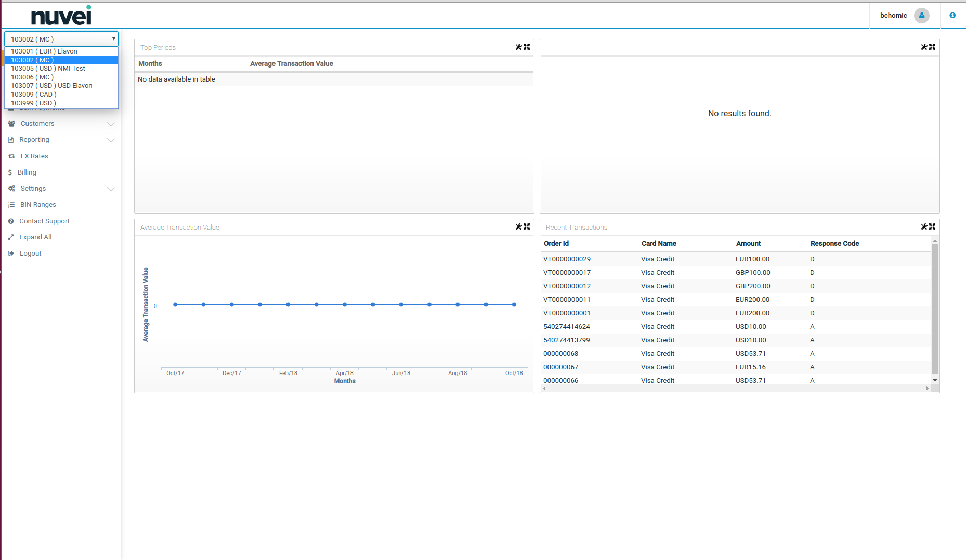Click expand icon in the No results panel
The width and height of the screenshot is (966, 560).
(932, 47)
